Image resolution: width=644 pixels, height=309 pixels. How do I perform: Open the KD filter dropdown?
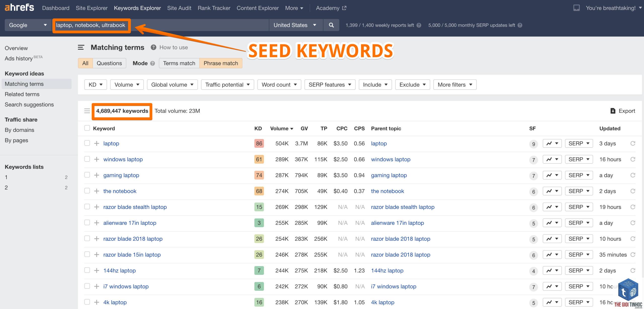[96, 85]
